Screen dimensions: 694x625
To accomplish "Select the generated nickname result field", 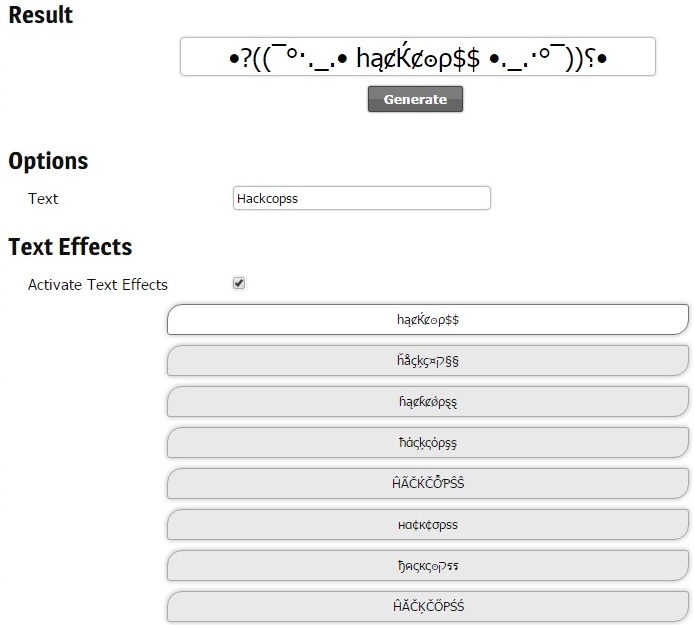I will [417, 57].
